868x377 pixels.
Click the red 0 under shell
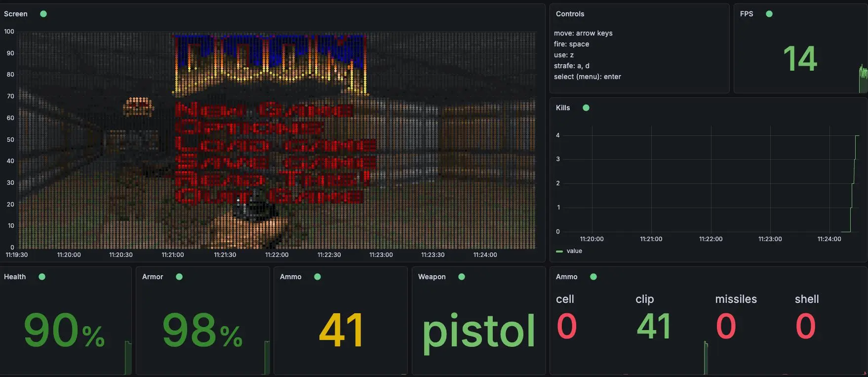tap(805, 326)
